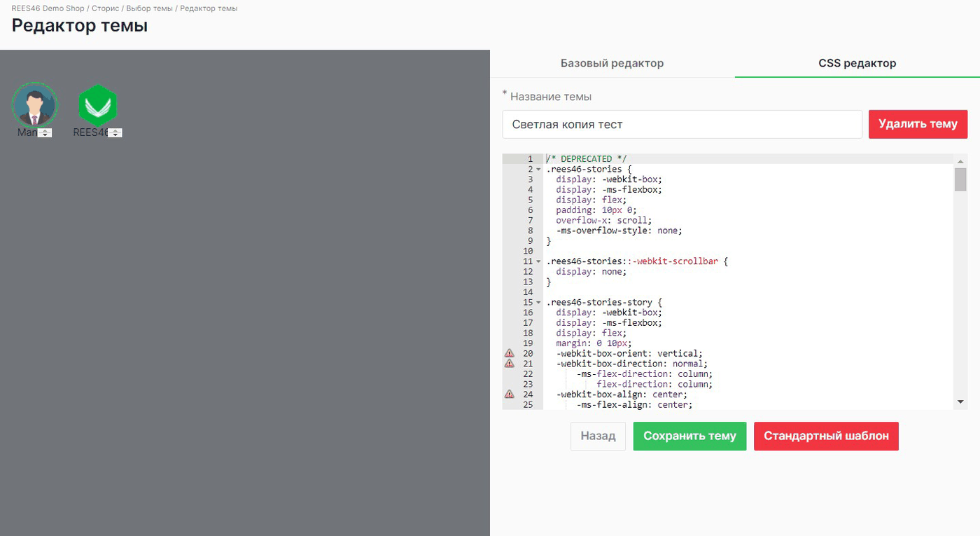Click the '-webkit-box-orient: vertical;' code line
980x536 pixels.
click(x=629, y=353)
